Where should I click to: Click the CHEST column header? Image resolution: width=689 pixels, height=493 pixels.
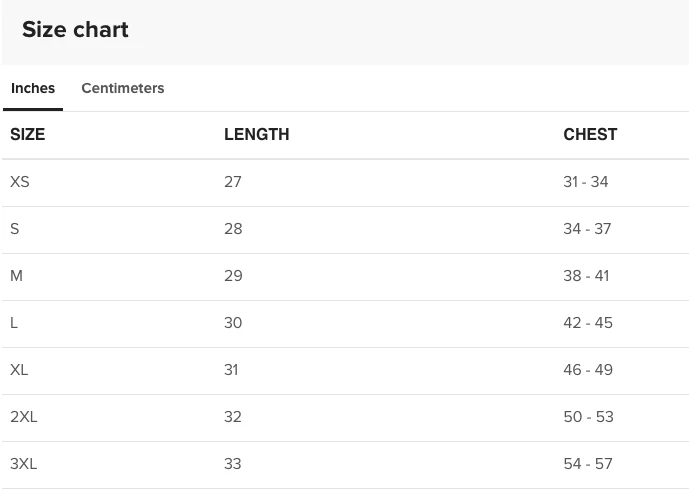(x=590, y=134)
